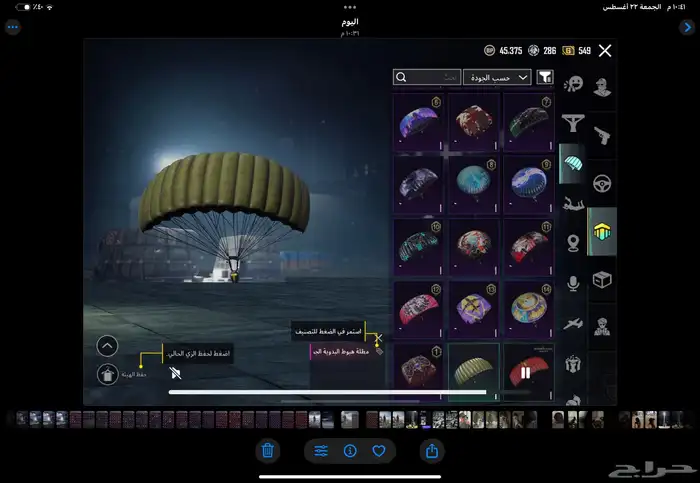The image size is (700, 483).
Task: Select the pink parachute numbered 12
Action: click(418, 309)
